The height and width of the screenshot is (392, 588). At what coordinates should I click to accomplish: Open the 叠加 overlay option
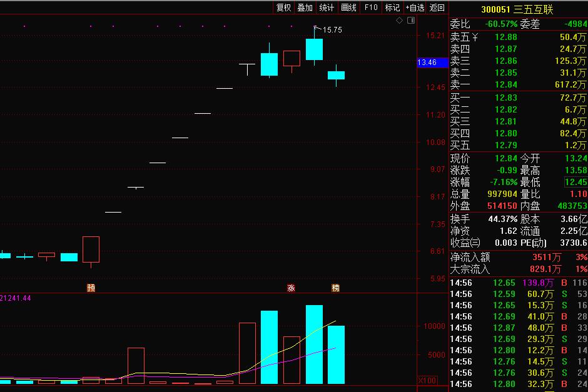pos(305,8)
